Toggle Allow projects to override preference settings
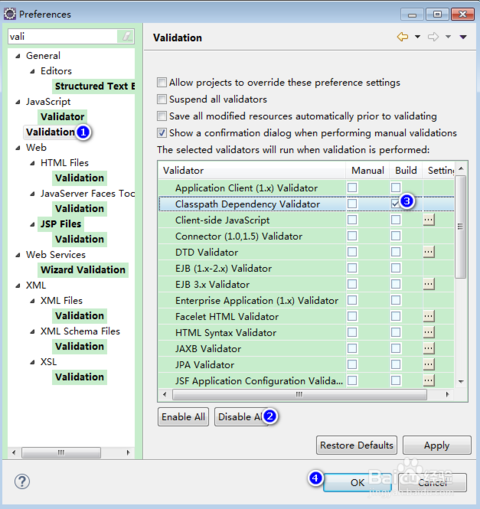The height and width of the screenshot is (509, 480). pos(162,82)
